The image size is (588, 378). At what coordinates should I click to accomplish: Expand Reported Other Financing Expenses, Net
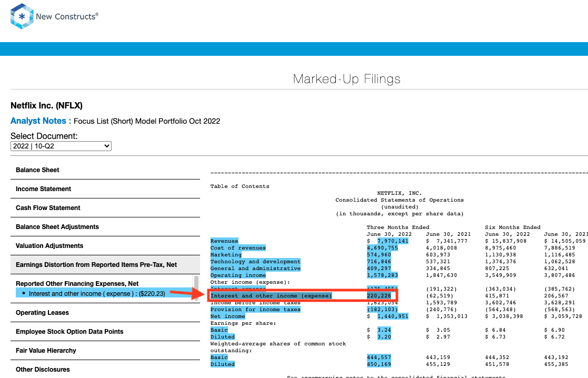click(77, 283)
